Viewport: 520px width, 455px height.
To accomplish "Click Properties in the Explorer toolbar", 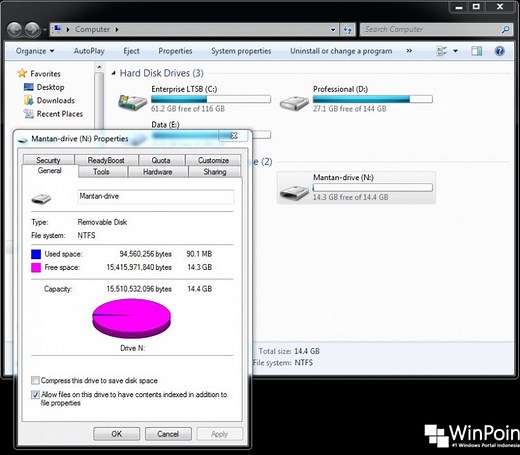I will pos(175,51).
